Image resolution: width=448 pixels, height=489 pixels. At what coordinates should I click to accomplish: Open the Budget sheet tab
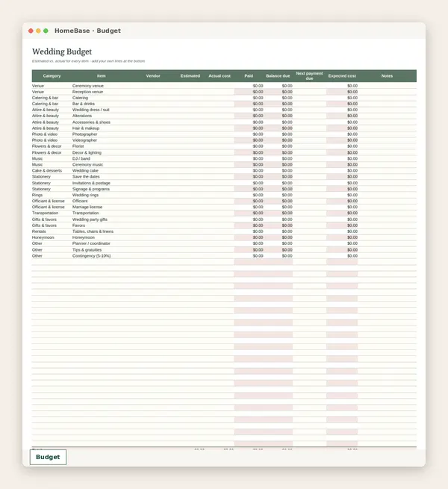click(48, 457)
